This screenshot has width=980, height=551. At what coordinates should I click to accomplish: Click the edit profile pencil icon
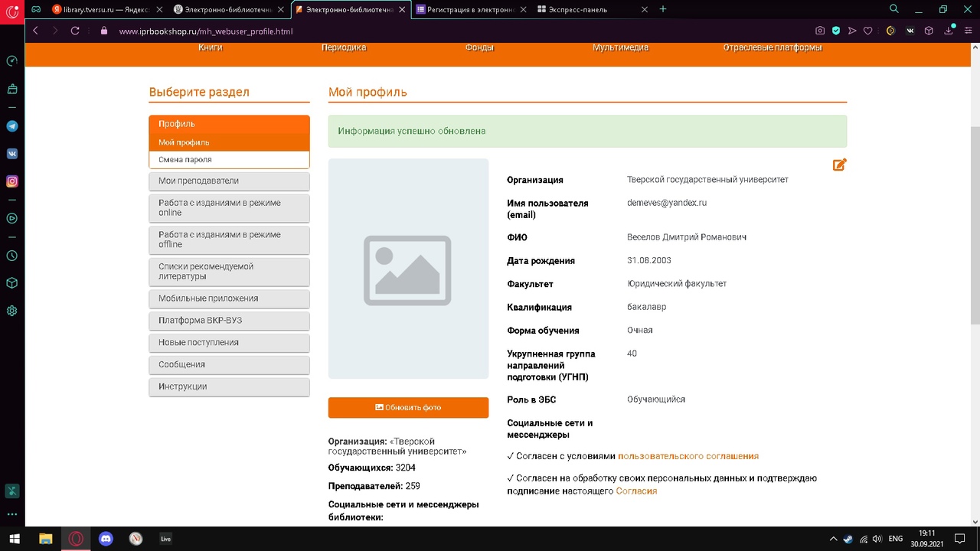tap(839, 165)
